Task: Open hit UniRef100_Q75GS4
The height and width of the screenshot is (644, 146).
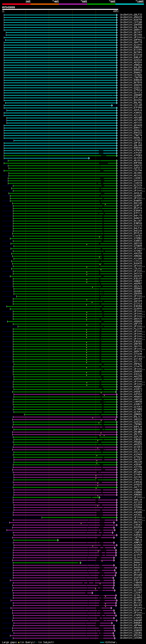Action: tap(131, 90)
